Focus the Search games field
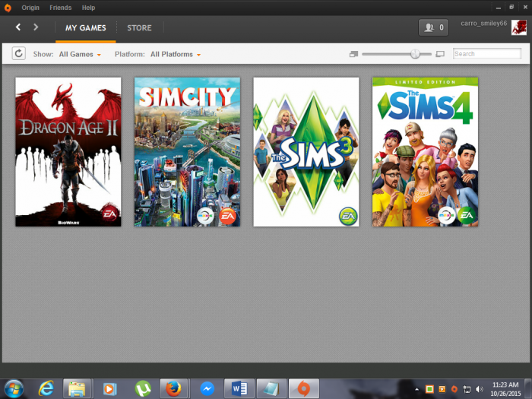This screenshot has height=399, width=532. 487,54
